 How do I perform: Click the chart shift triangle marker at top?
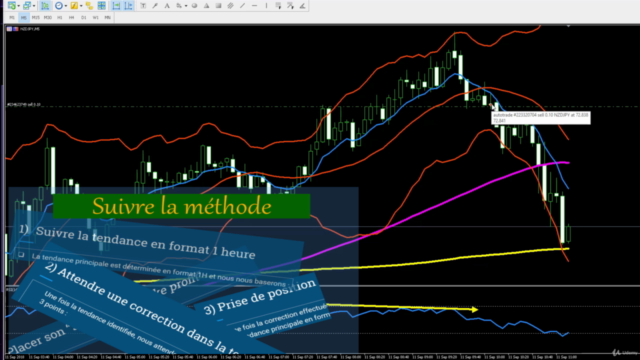point(569,26)
